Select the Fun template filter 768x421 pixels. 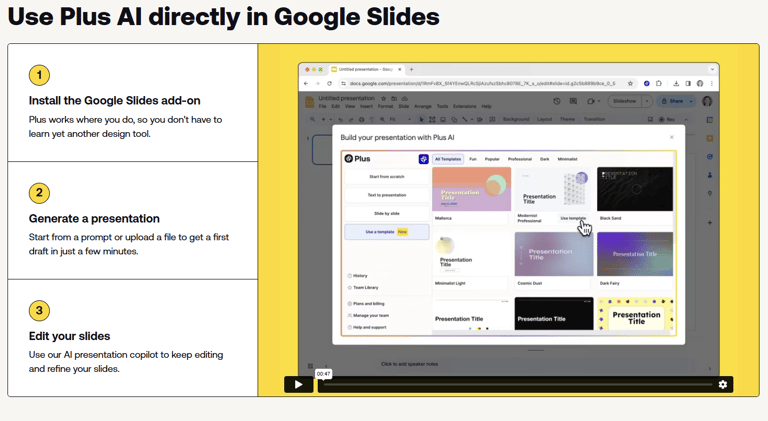(x=473, y=159)
